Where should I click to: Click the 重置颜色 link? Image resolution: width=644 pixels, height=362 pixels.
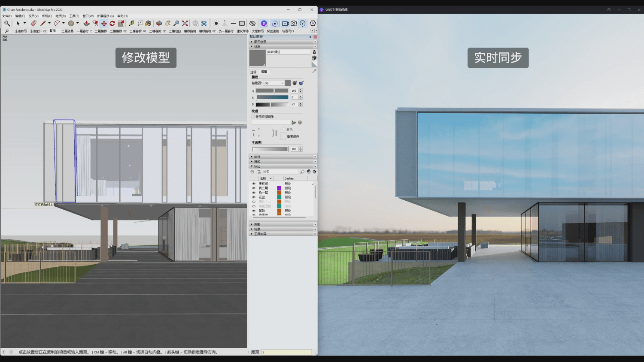pos(293,136)
